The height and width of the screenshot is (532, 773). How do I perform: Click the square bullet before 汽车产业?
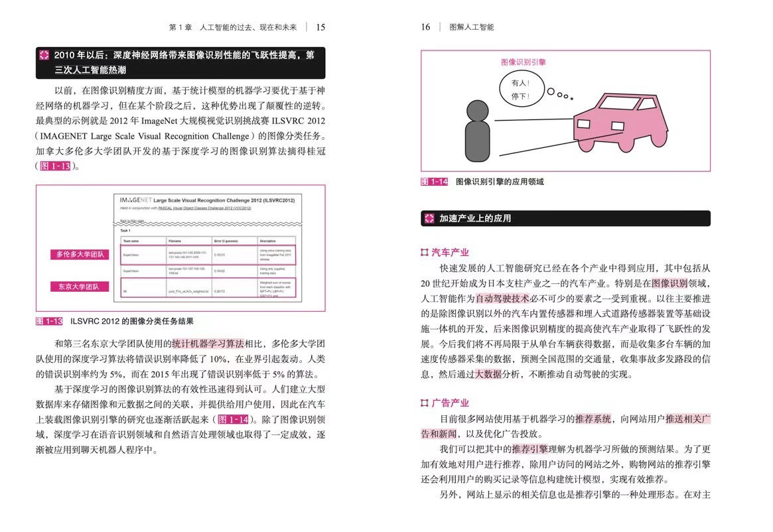pyautogui.click(x=425, y=253)
